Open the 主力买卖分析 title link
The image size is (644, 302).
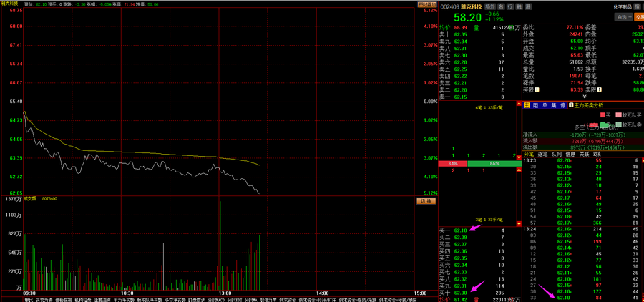589,106
